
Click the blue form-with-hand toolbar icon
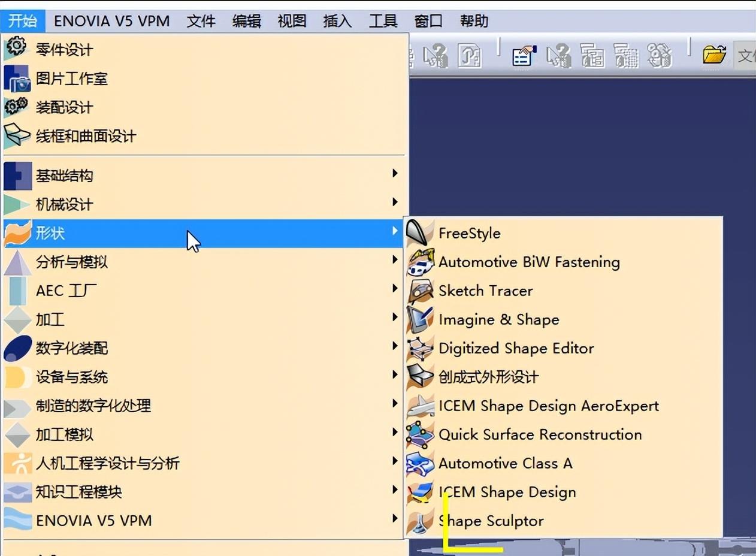524,56
